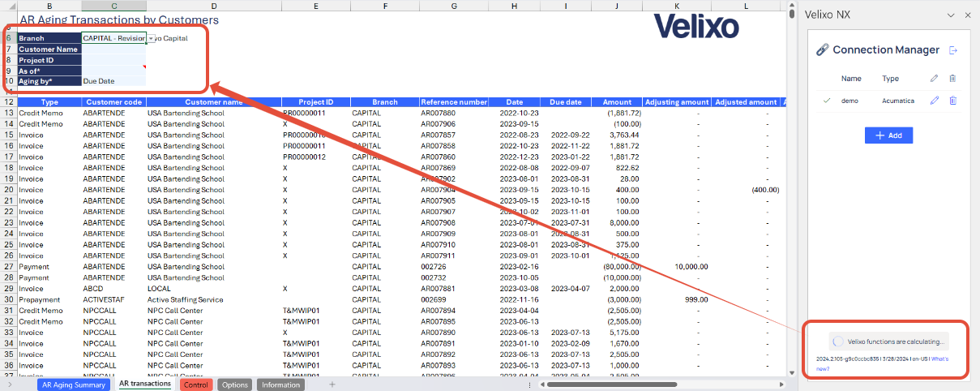Select the adjusting amount cell 10,000.00
The height and width of the screenshot is (391, 980).
(x=677, y=266)
